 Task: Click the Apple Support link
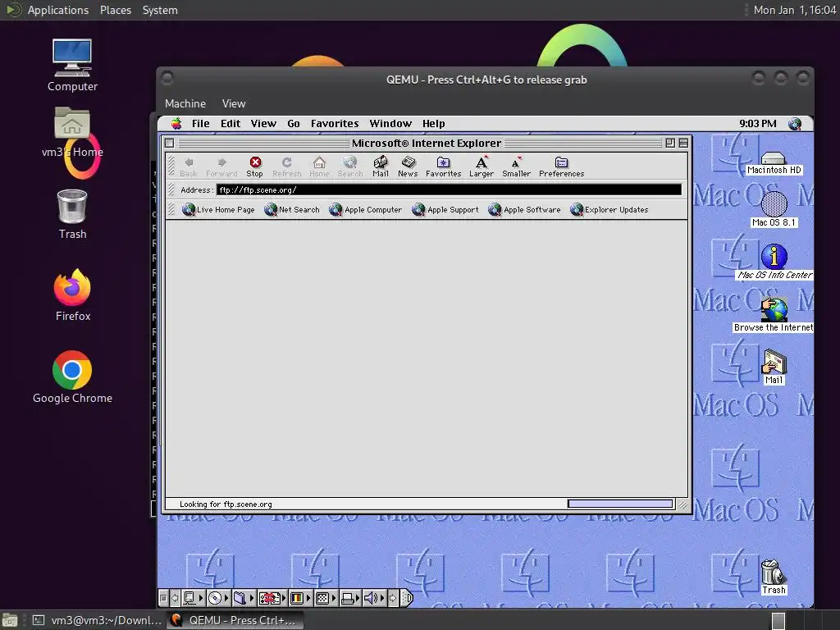click(445, 209)
